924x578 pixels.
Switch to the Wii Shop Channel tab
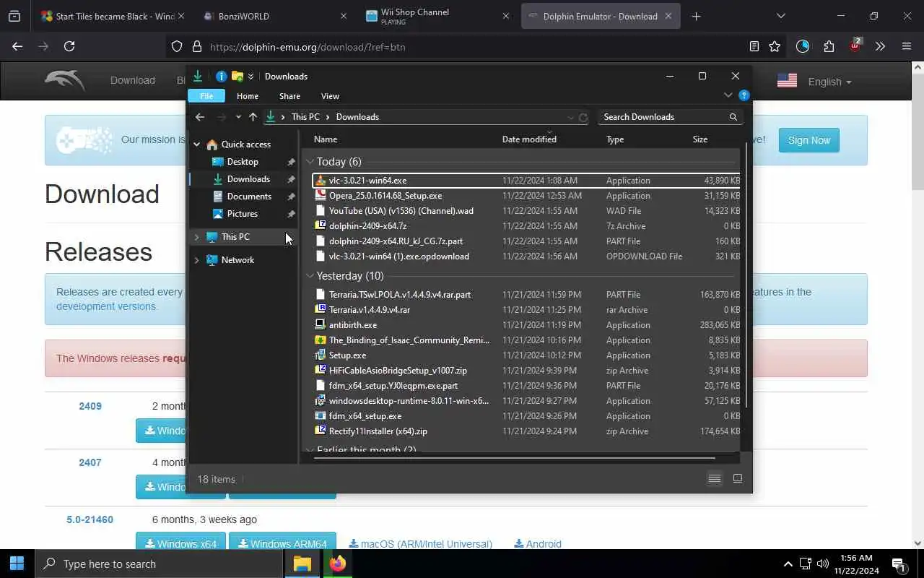coord(437,16)
